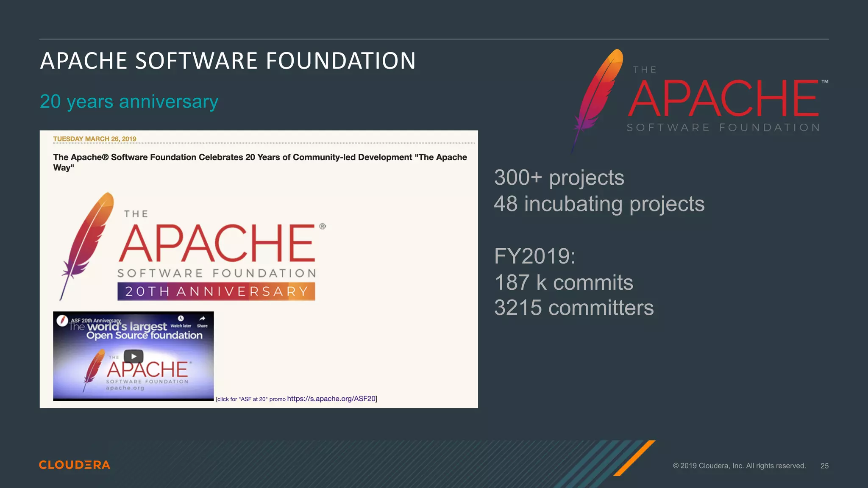This screenshot has width=868, height=488.
Task: Select the '187 k commits' text
Action: [x=564, y=282]
